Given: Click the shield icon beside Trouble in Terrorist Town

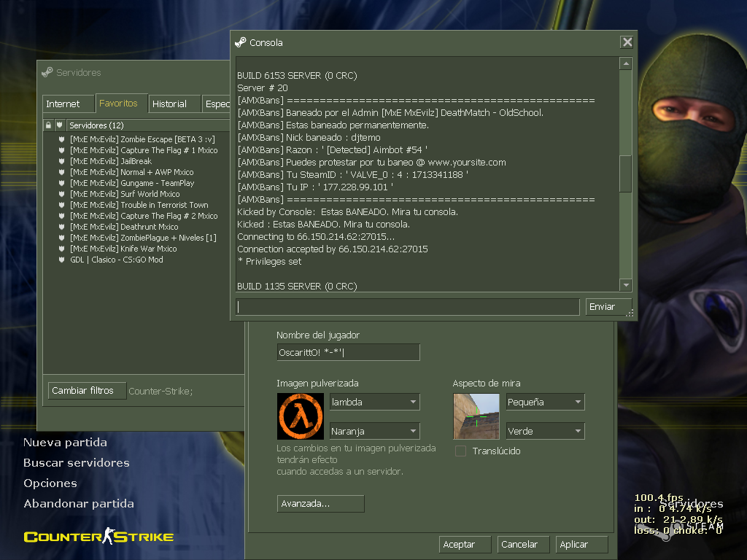Looking at the screenshot, I should pos(61,205).
